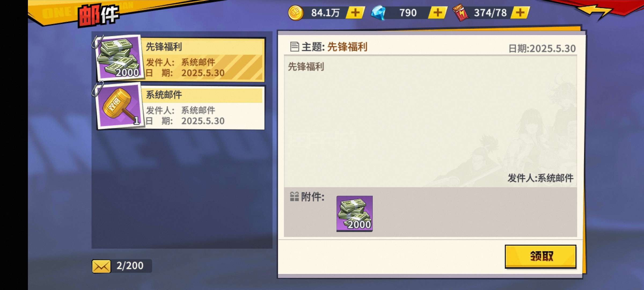Click the gift 附件 icon
The width and height of the screenshot is (644, 290).
pos(294,197)
